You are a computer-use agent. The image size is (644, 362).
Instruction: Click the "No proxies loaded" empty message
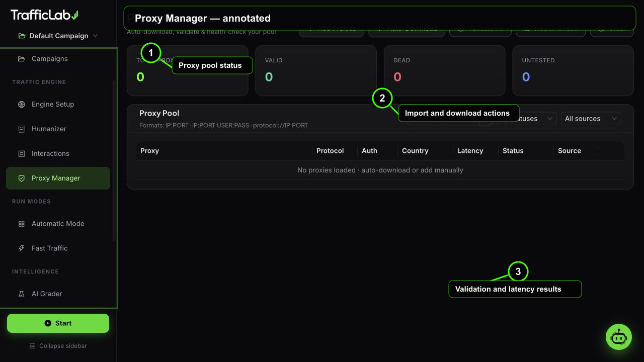click(x=380, y=170)
